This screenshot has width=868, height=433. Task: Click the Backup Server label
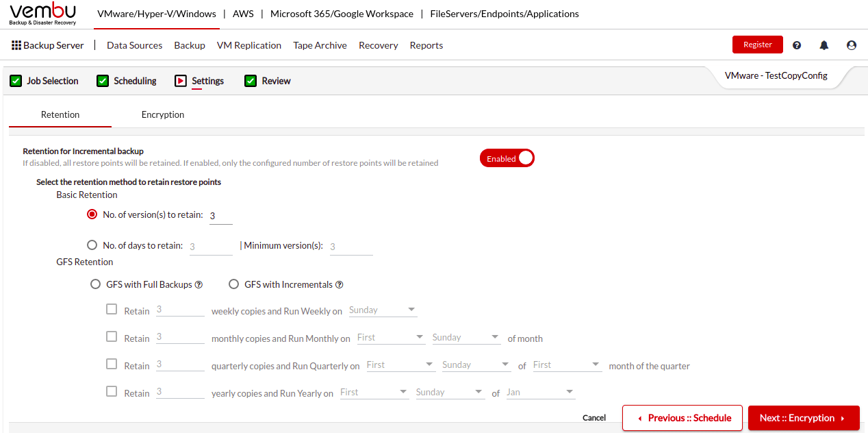click(53, 45)
